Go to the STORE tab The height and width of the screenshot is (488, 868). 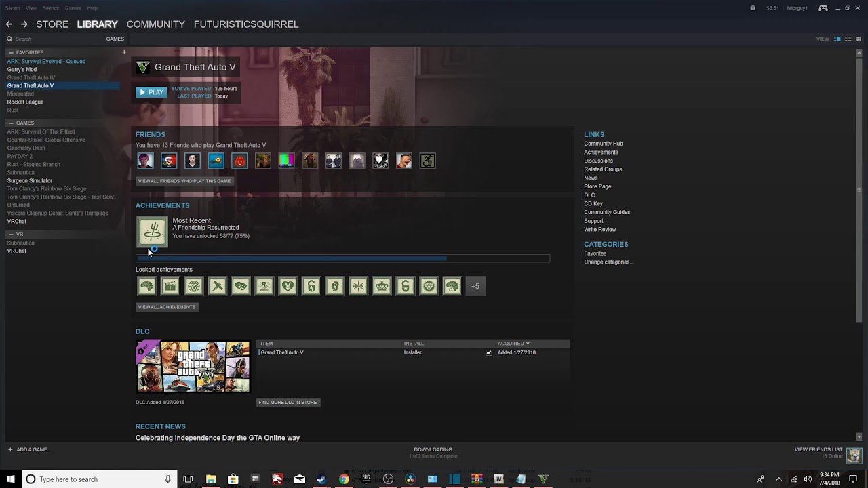[x=52, y=24]
